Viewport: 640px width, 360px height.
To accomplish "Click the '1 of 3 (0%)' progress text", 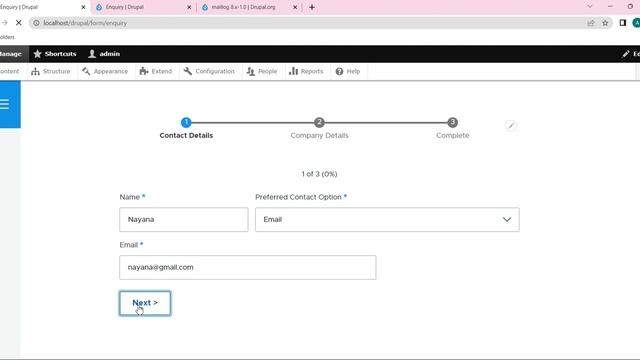I will point(319,174).
